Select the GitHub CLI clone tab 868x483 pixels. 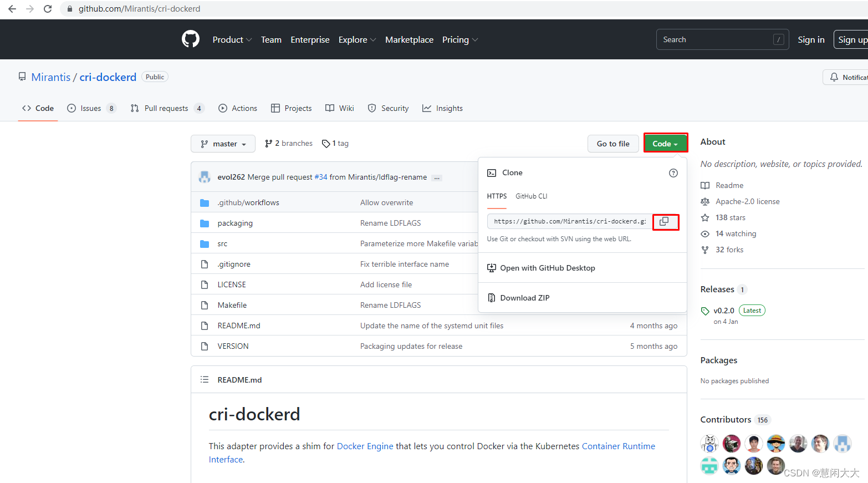[531, 196]
